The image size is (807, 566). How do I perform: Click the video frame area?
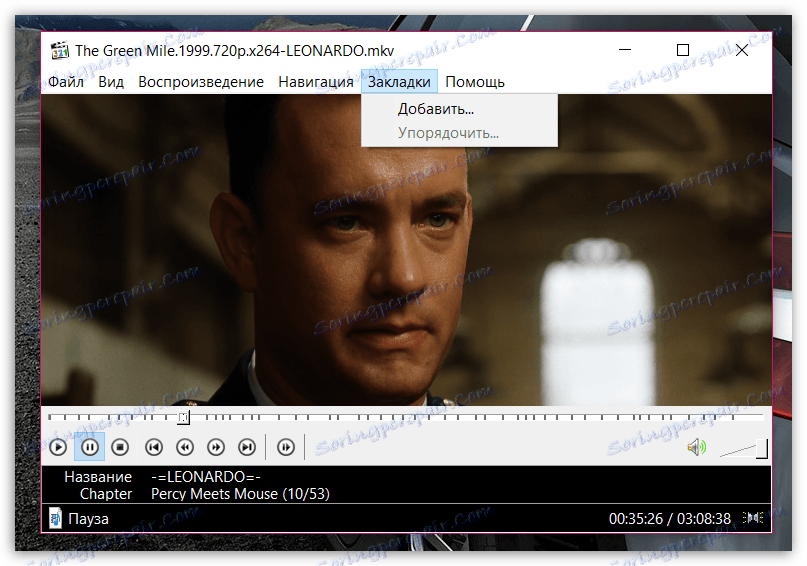tap(407, 250)
